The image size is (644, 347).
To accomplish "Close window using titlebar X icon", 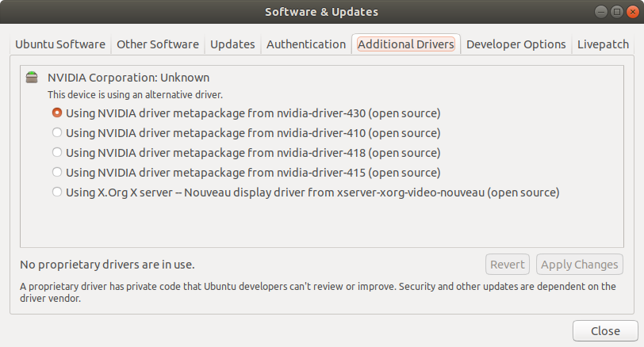I will (633, 12).
